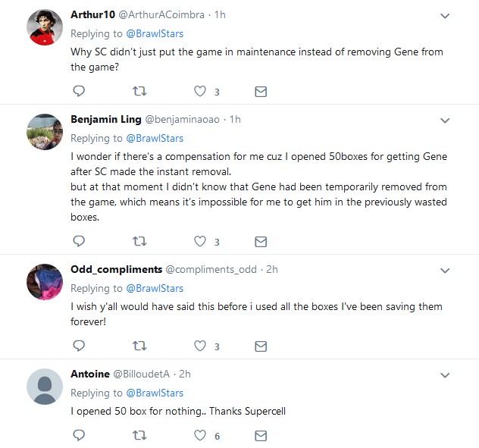Open Benjamin Ling's profile name link
Screen dimensions: 479x448
tap(105, 120)
